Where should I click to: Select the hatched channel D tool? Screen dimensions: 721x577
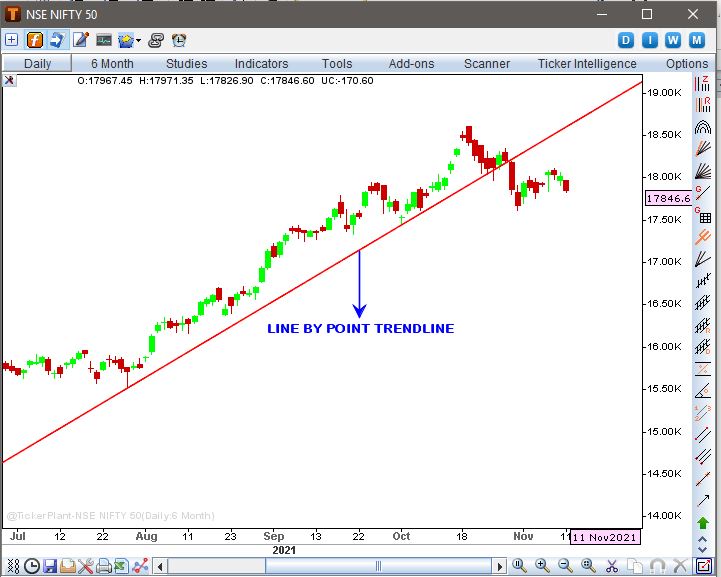702,347
